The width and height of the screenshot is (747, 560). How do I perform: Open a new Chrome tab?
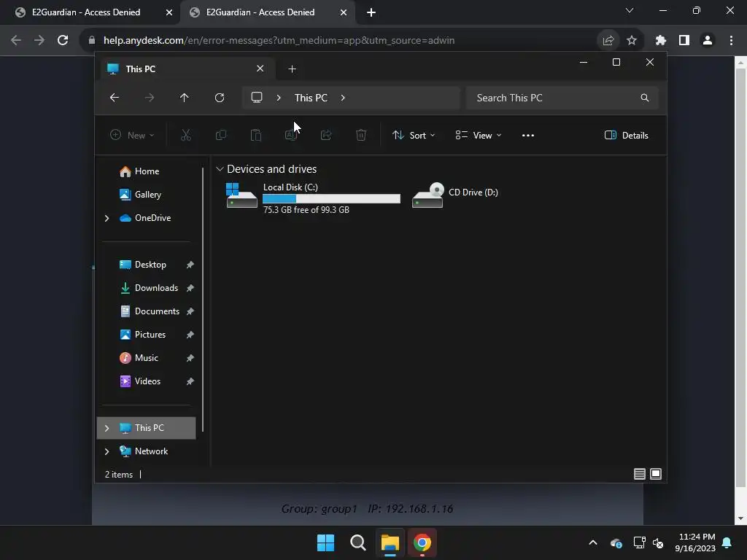coord(371,12)
